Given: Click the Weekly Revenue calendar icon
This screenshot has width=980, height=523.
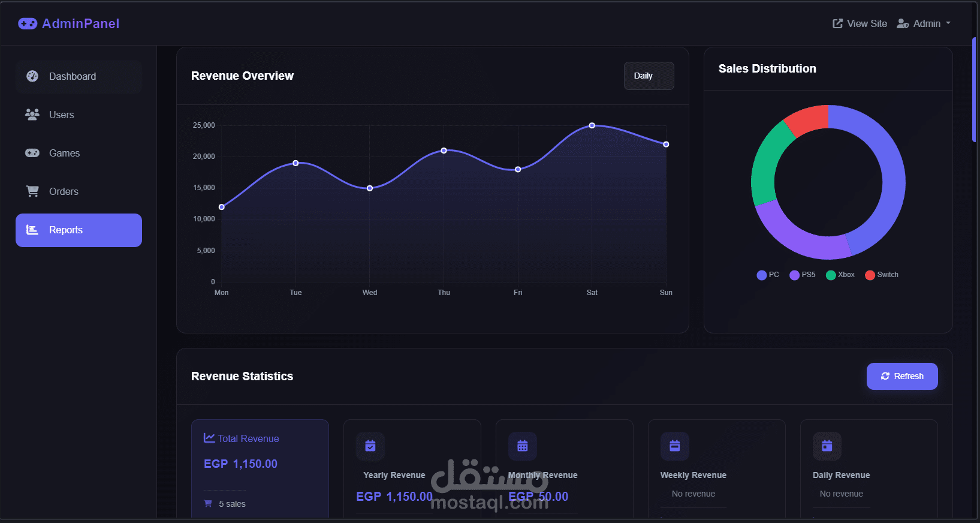Looking at the screenshot, I should pos(675,446).
